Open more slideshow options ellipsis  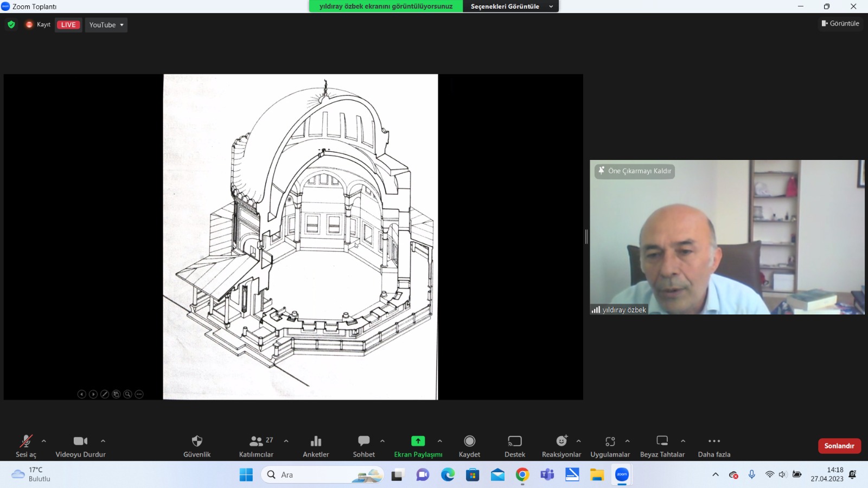(139, 394)
